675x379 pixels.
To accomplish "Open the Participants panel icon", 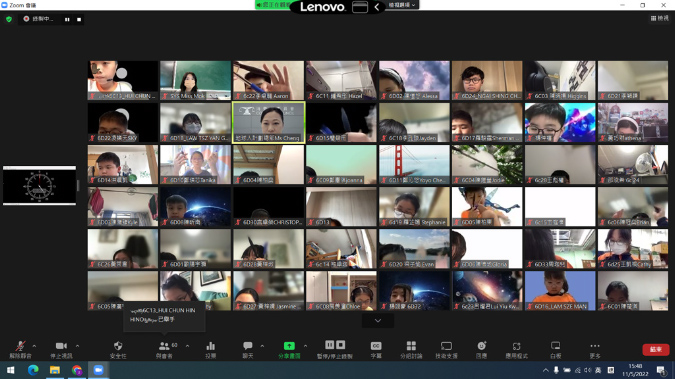I will [164, 346].
